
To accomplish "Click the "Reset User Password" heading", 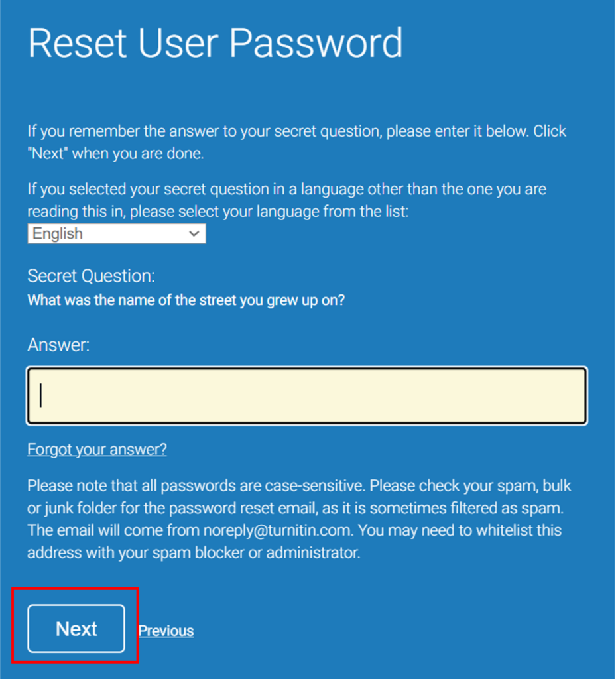I will 215,43.
